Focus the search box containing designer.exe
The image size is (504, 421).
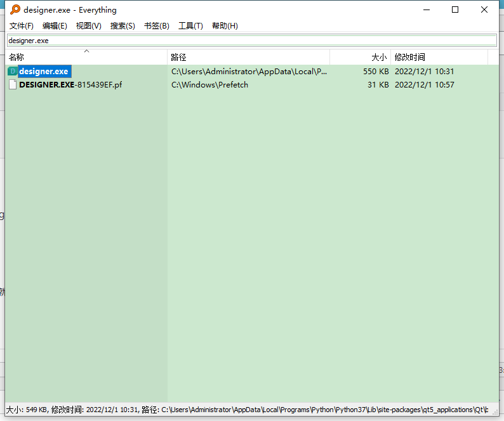click(251, 41)
